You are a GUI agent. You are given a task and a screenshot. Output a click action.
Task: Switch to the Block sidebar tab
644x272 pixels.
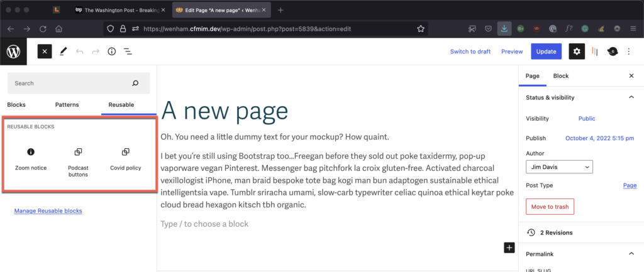pos(560,76)
